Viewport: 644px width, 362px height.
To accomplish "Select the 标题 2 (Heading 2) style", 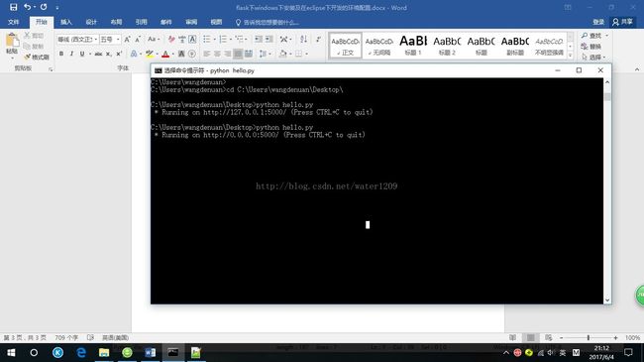I will (x=447, y=46).
